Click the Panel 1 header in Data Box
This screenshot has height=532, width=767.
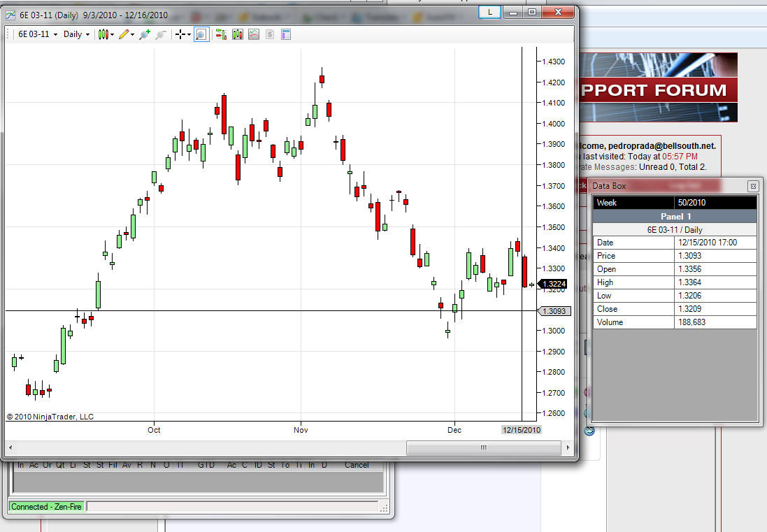[675, 216]
